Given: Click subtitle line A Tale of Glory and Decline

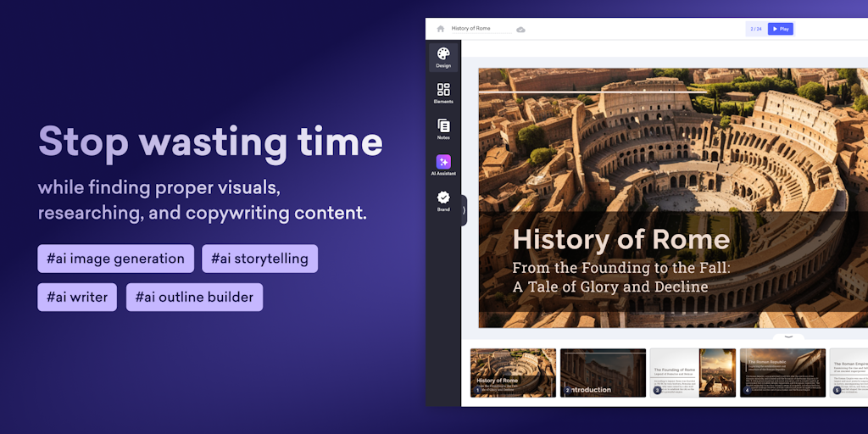Looking at the screenshot, I should pos(610,287).
